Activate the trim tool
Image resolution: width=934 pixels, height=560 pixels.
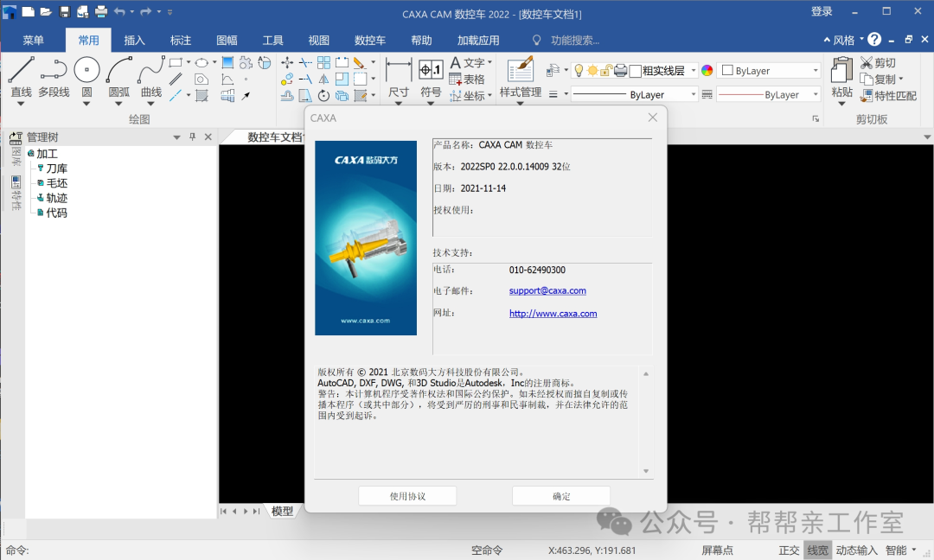point(305,62)
